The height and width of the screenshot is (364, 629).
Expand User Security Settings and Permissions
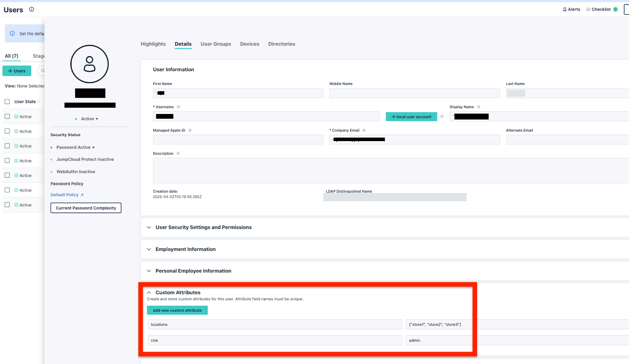pos(149,228)
